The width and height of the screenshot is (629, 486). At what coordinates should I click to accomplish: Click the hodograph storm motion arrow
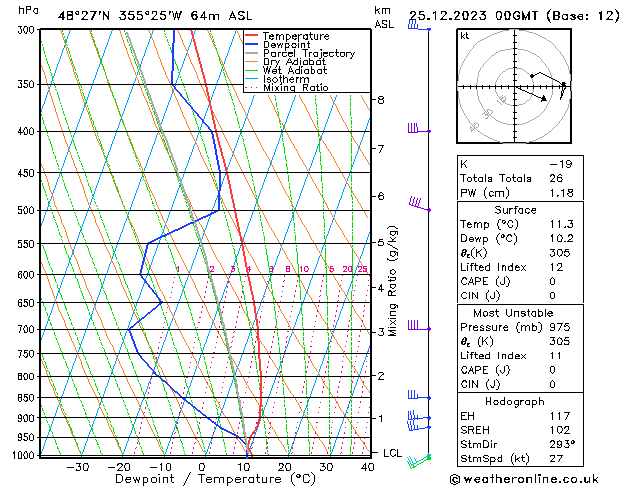click(x=531, y=93)
